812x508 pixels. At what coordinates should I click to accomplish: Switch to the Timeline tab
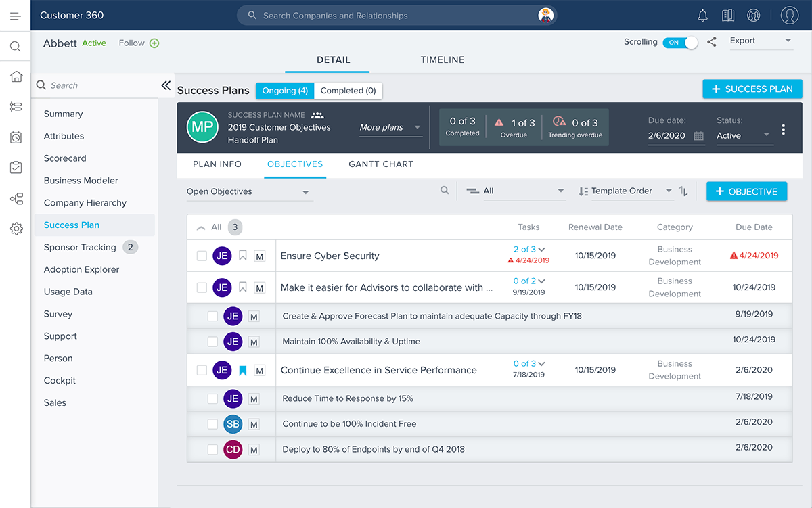click(443, 60)
